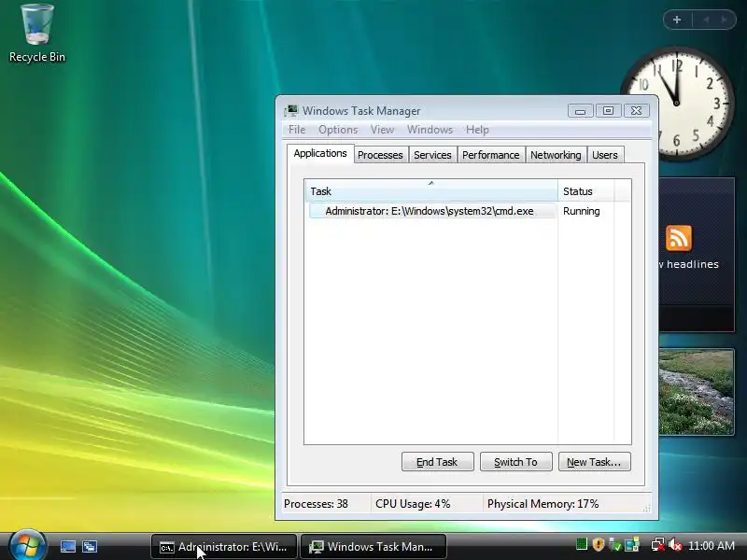Open the Help menu

pos(477,130)
